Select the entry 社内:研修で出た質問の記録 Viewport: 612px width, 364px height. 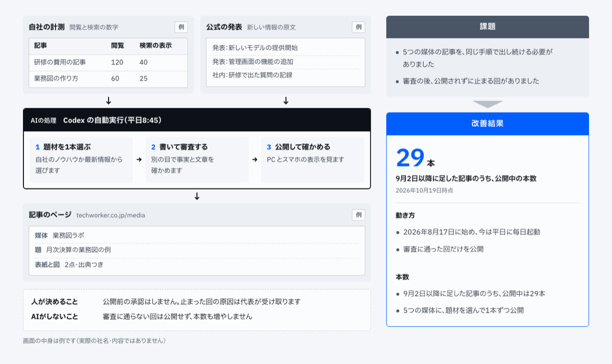click(286, 75)
